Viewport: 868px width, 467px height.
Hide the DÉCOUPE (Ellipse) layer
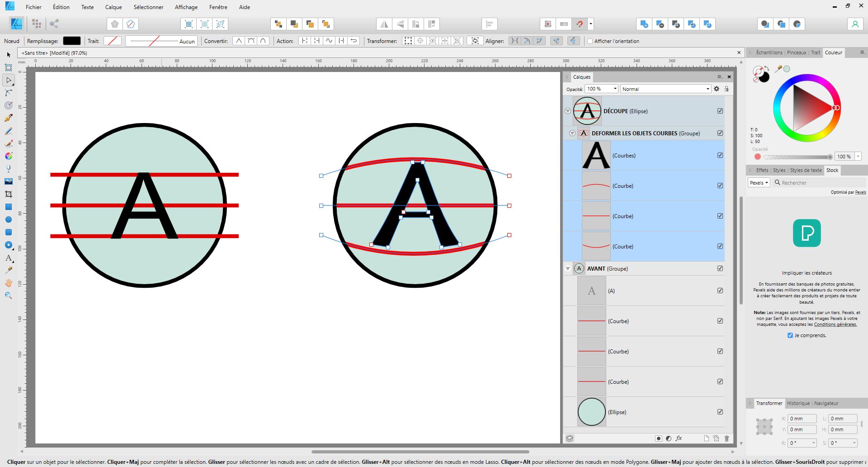pyautogui.click(x=720, y=111)
